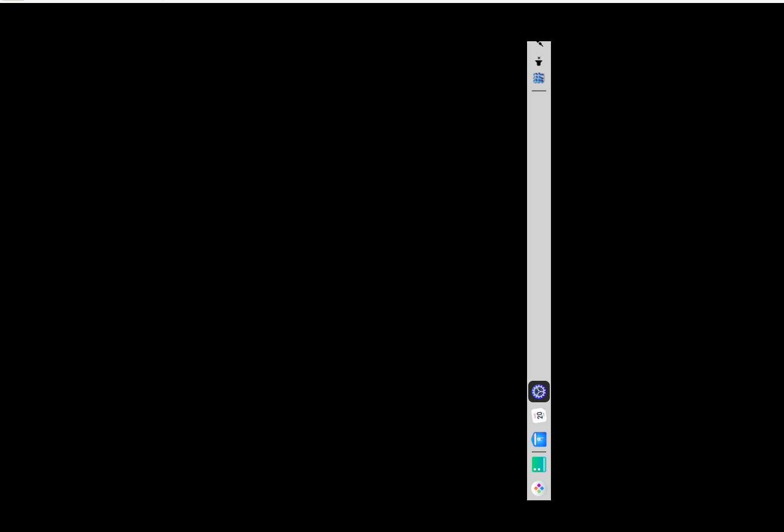Image resolution: width=784 pixels, height=532 pixels.
Task: Click the number 20 on the calendar icon
Action: pos(540,415)
